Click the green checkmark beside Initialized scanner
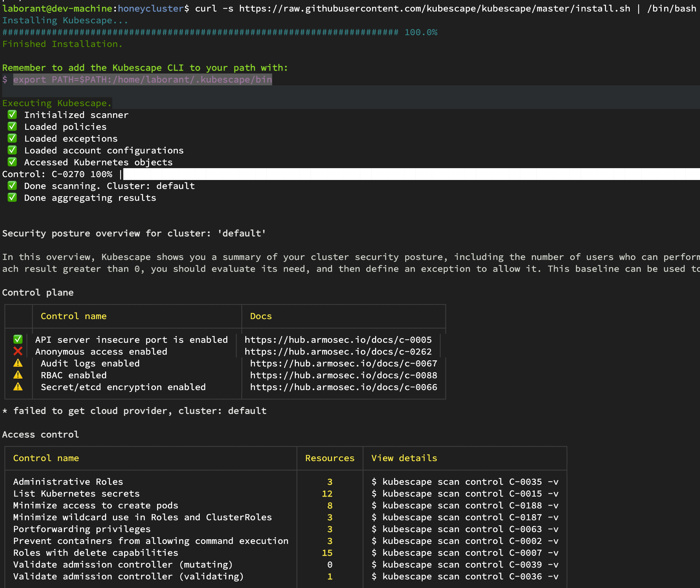 pos(12,115)
